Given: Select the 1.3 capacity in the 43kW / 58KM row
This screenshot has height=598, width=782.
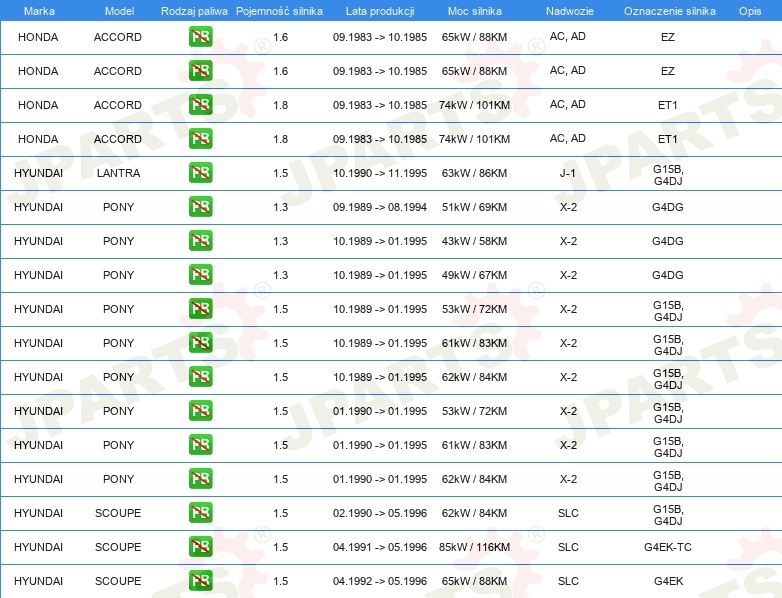Looking at the screenshot, I should (x=281, y=241).
